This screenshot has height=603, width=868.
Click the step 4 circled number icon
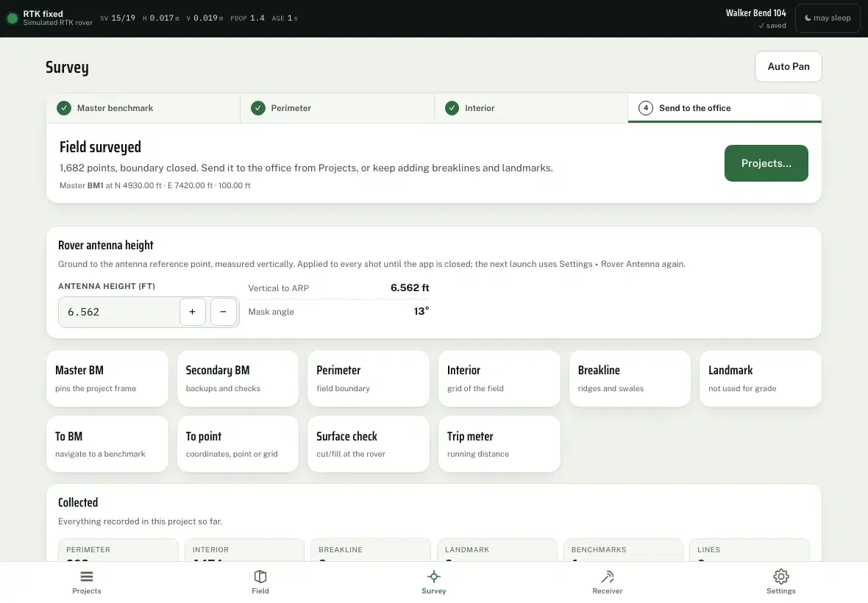(645, 108)
